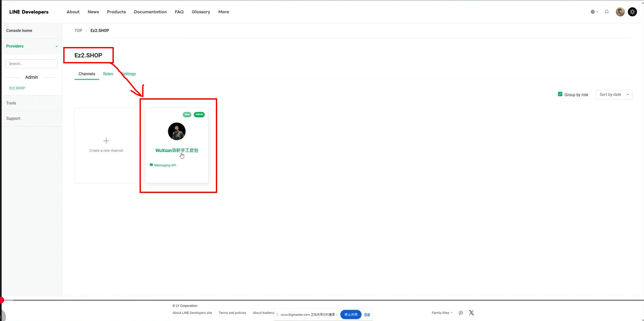Go to Console home

19,30
